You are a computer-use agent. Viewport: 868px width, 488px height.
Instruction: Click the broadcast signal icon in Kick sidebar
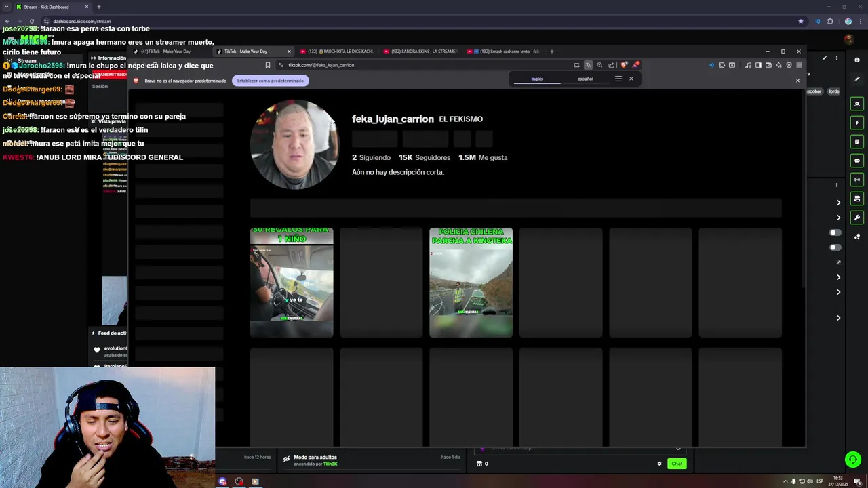tap(857, 180)
